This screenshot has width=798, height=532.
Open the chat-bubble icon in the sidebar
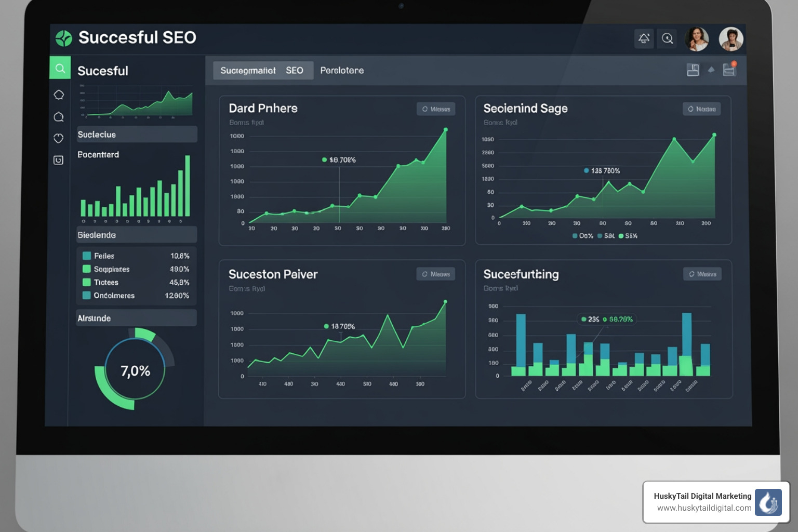click(x=59, y=116)
